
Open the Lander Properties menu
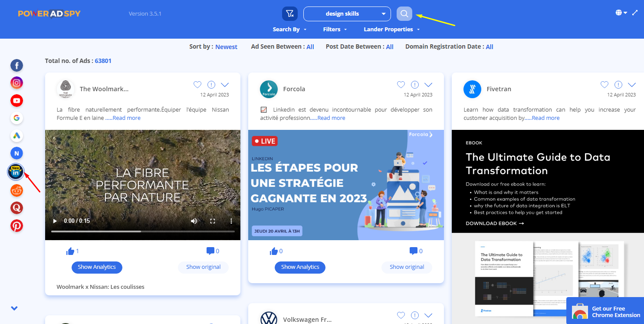[x=392, y=30]
